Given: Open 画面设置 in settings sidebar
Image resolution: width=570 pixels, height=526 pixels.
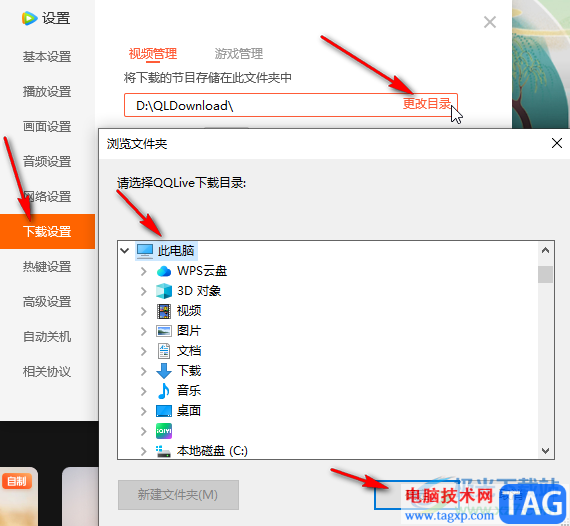Looking at the screenshot, I should pos(47,127).
